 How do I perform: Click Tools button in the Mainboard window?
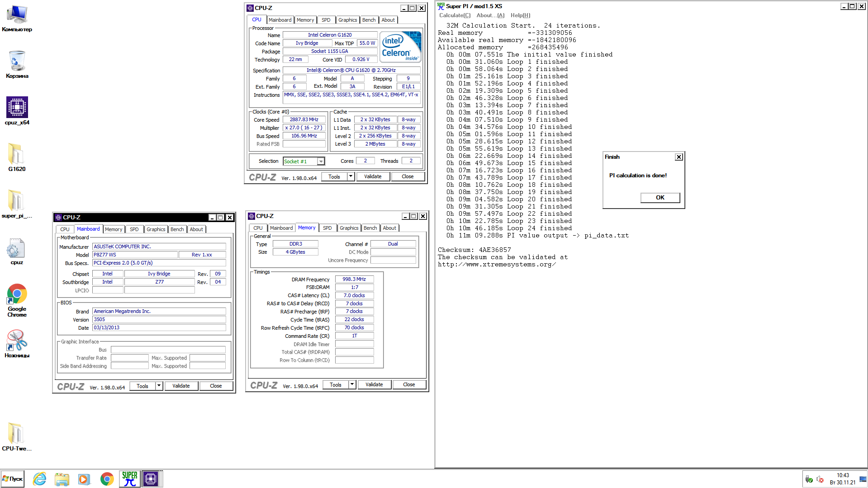142,386
